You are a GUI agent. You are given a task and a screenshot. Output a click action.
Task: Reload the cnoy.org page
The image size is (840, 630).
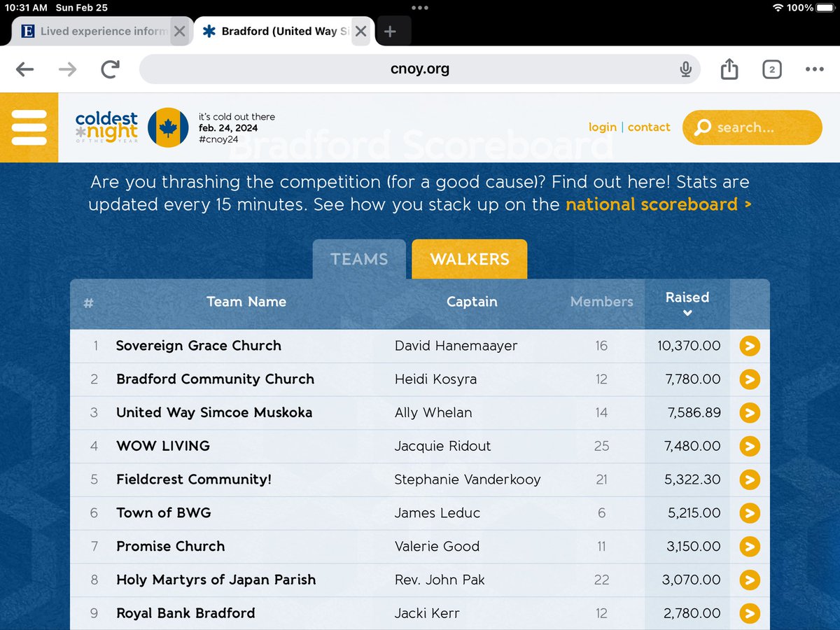click(x=109, y=69)
